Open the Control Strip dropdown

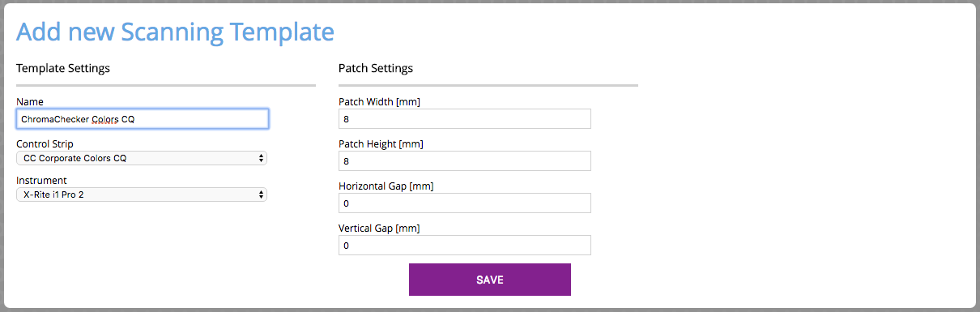click(x=142, y=158)
